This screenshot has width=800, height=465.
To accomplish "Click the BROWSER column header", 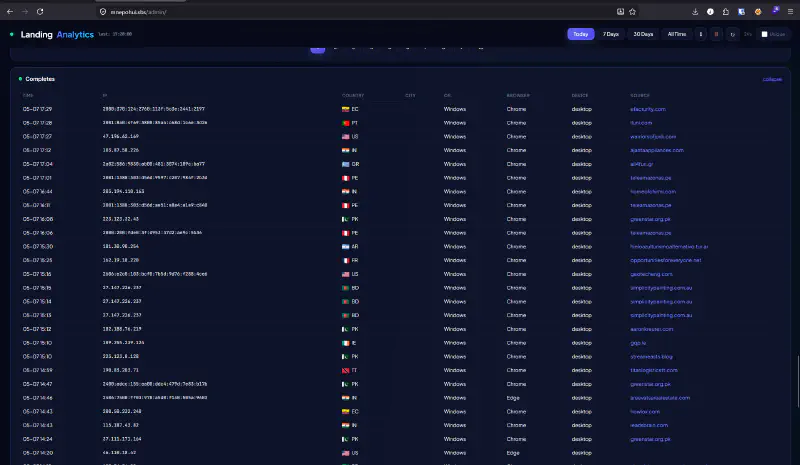I will [518, 95].
